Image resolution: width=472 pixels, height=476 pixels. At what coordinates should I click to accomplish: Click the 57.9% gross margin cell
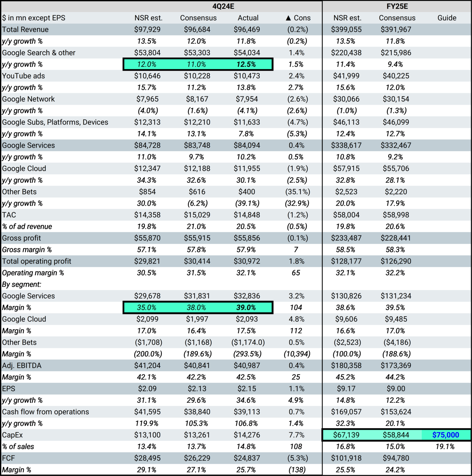point(246,250)
